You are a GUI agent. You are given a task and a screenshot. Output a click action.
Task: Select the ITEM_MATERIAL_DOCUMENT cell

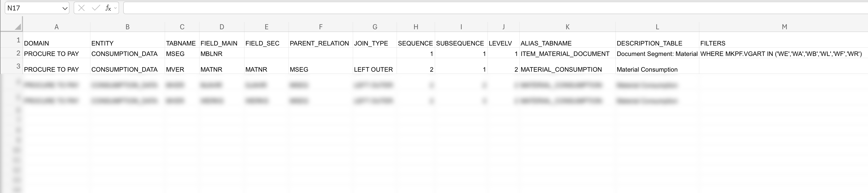click(x=565, y=54)
